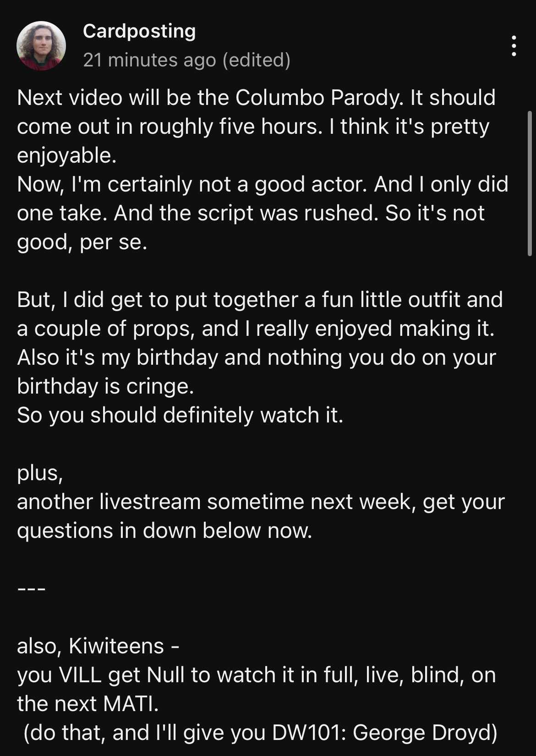
Task: Click the 21 minutes ago timestamp
Action: 149,60
